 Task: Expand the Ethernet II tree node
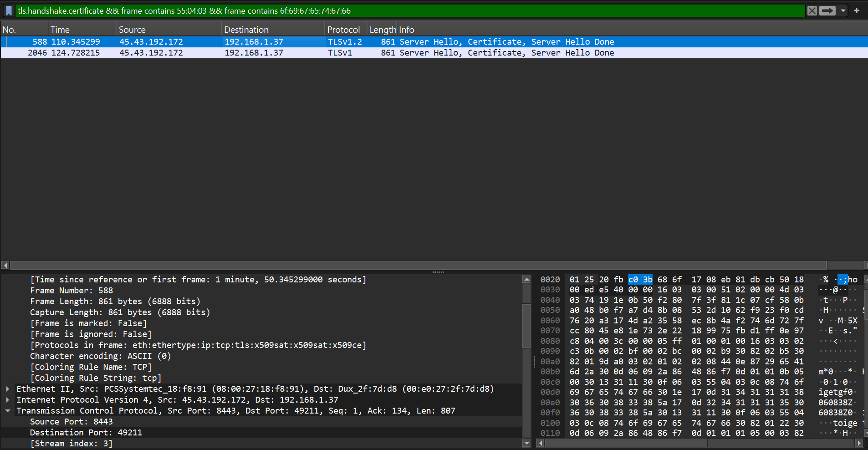point(8,389)
